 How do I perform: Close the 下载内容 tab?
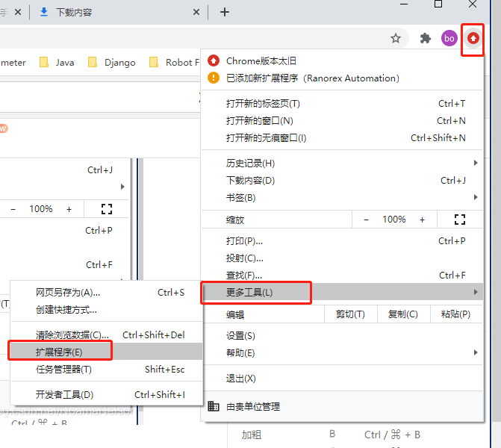point(196,12)
